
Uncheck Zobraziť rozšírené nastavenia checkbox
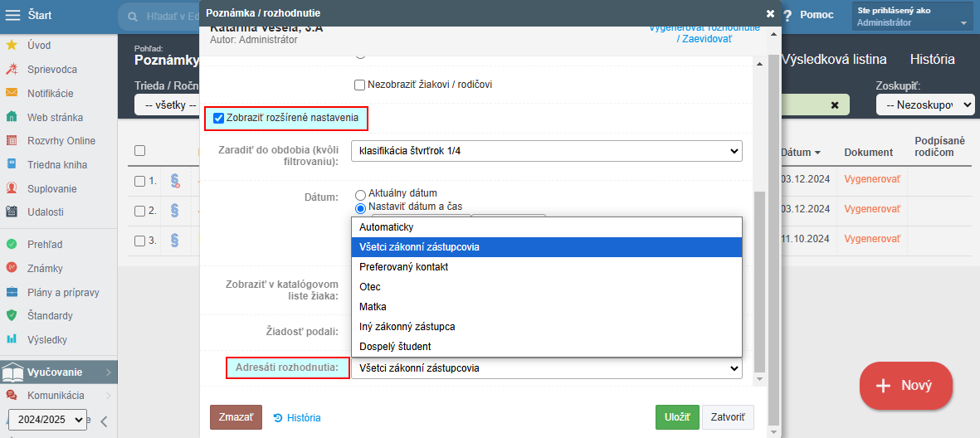218,119
